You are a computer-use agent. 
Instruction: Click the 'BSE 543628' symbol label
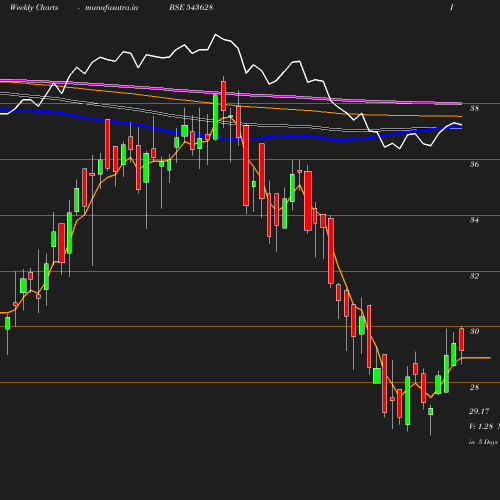coord(191,7)
